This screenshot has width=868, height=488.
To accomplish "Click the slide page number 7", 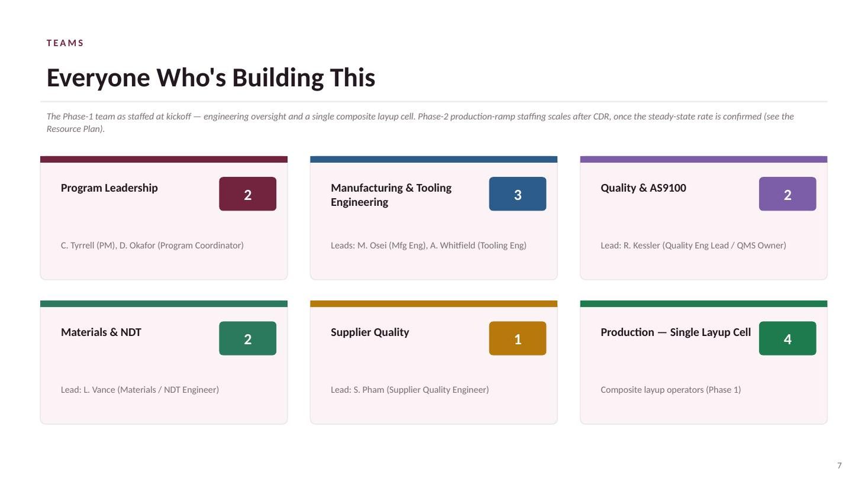I will [839, 466].
